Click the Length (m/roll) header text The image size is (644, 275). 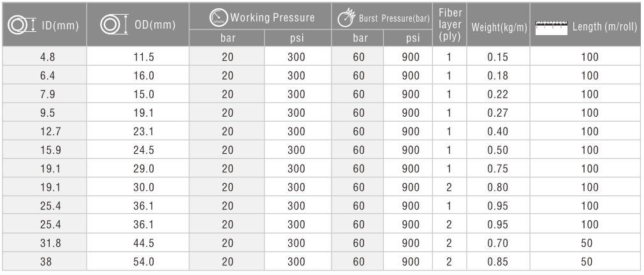pos(604,27)
